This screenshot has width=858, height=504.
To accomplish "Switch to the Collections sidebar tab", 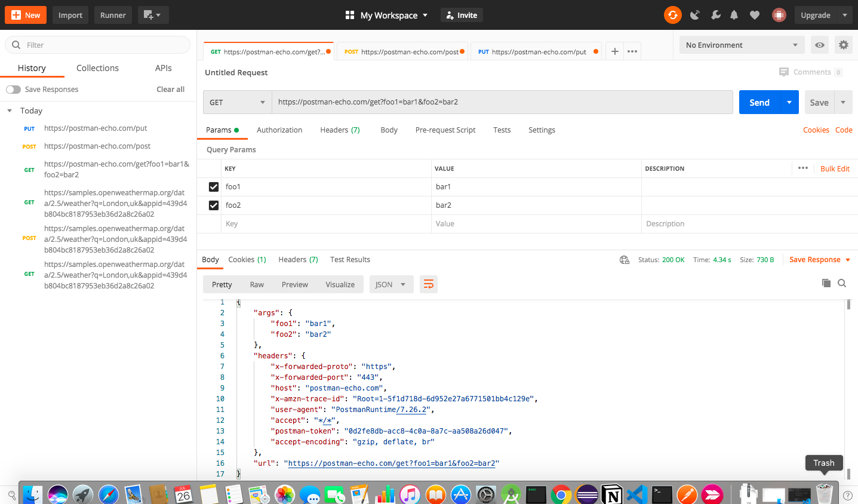I will pyautogui.click(x=97, y=68).
